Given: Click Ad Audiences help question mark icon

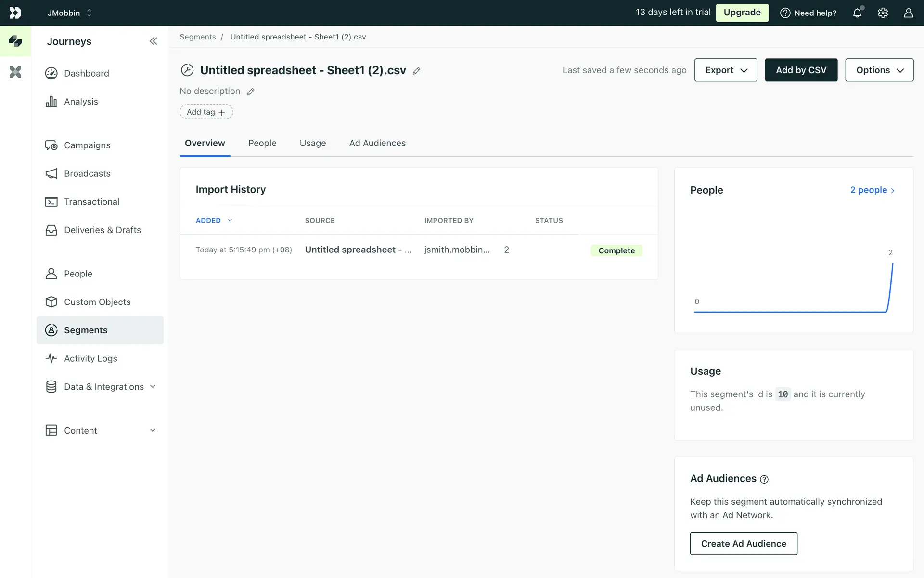Looking at the screenshot, I should click(764, 479).
